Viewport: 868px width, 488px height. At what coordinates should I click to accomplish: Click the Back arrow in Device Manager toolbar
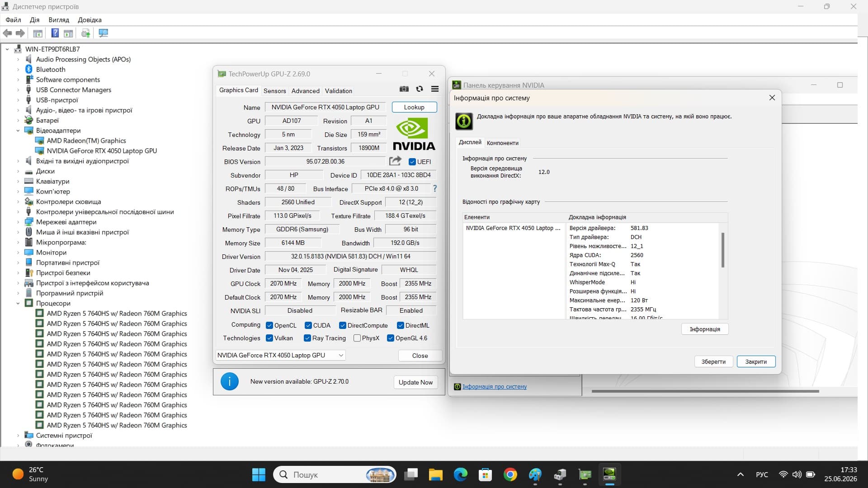[x=7, y=33]
